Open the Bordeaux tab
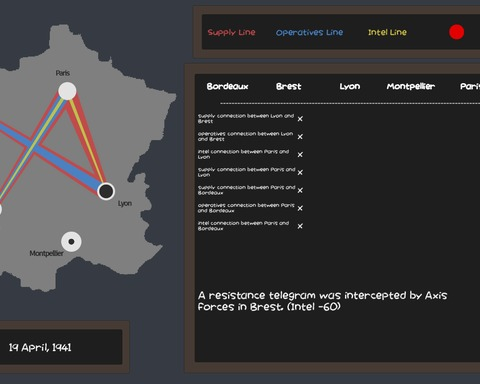The image size is (480, 384). point(228,87)
